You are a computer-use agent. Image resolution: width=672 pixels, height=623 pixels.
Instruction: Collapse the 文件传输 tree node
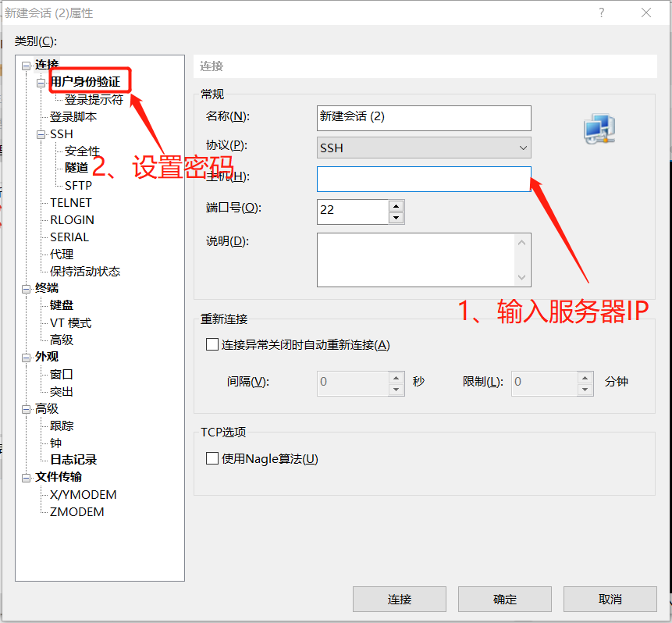coord(26,478)
